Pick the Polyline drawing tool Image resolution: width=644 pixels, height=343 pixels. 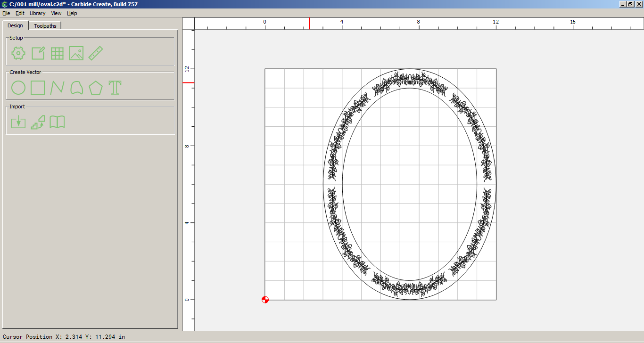point(57,88)
